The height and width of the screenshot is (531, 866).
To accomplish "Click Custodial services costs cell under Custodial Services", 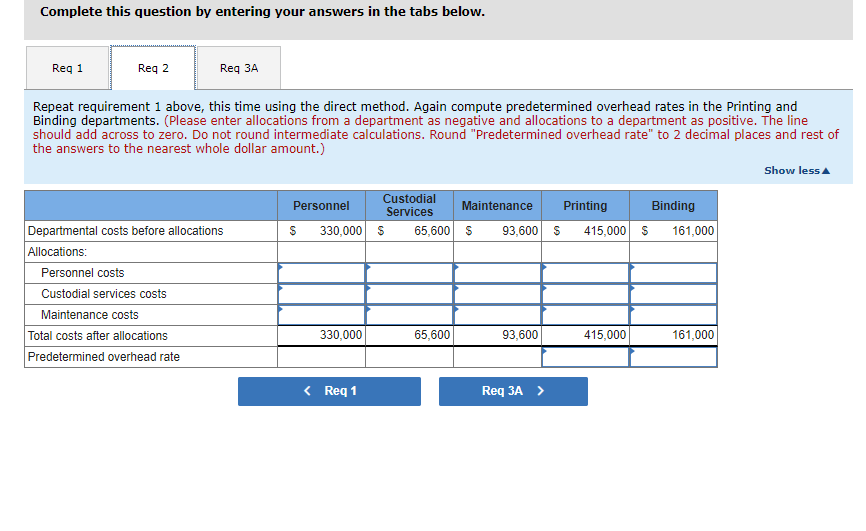I will point(409,294).
